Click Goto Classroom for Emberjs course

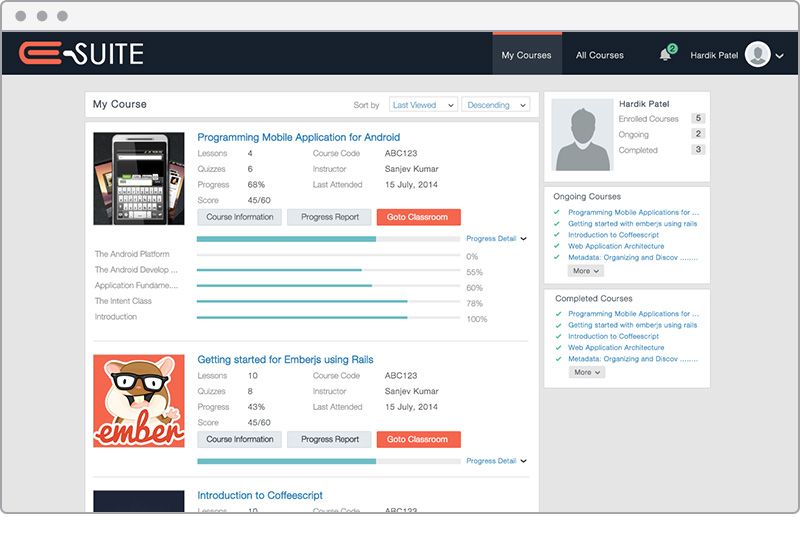418,439
